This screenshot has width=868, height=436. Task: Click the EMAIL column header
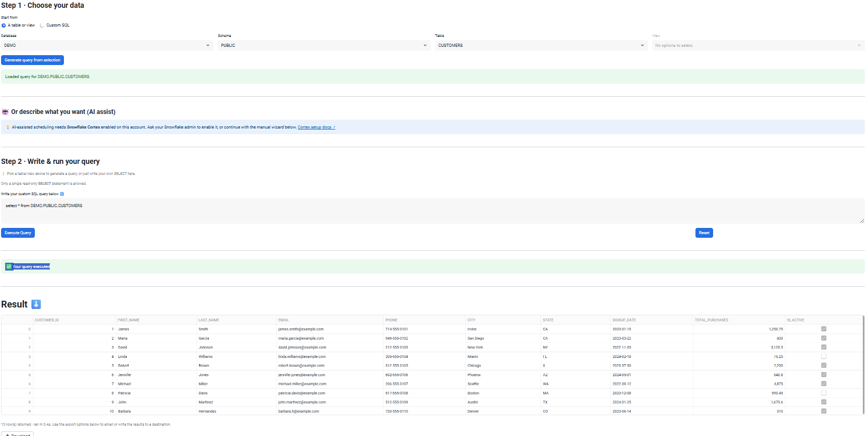pyautogui.click(x=330, y=320)
